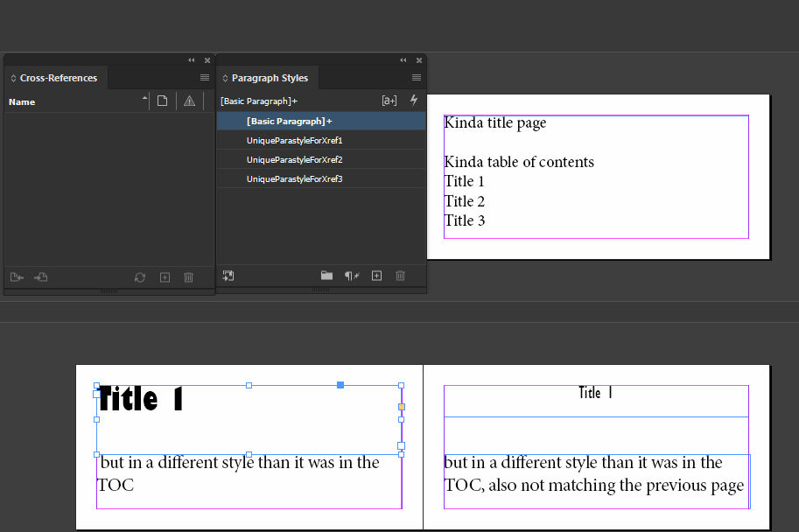Cycle the Cross-References panel size with the tab arrows
Viewport: 799px width, 532px height.
(13, 78)
